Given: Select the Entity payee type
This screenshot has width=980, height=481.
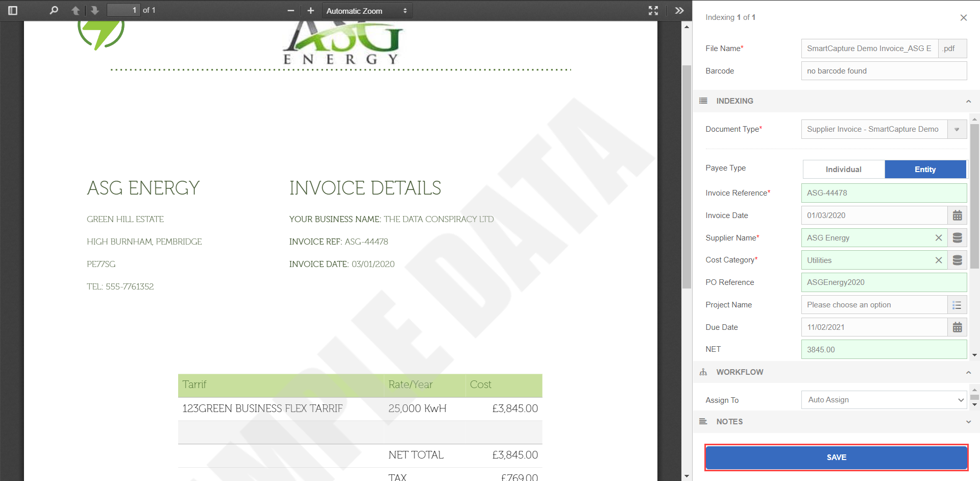Looking at the screenshot, I should point(925,170).
